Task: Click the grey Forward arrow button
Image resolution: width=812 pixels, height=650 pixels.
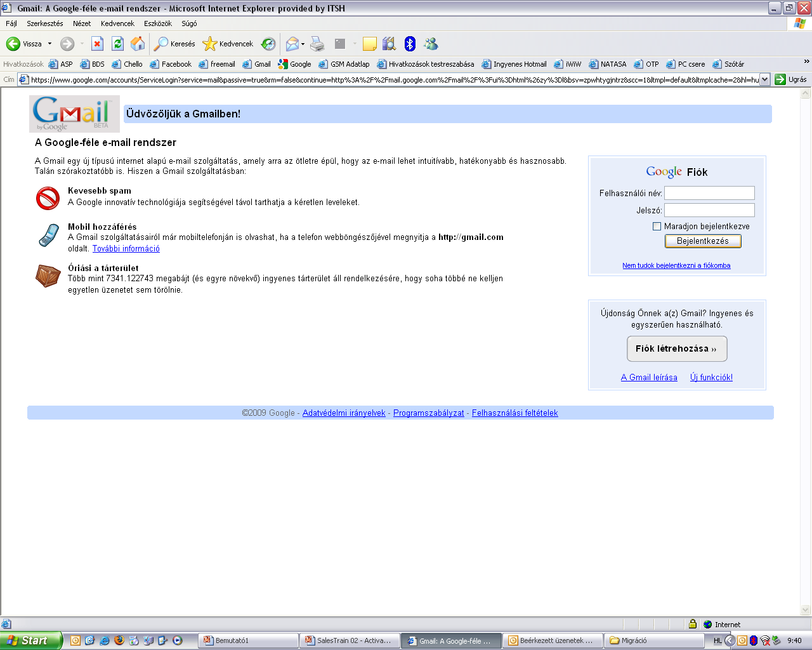Action: (x=67, y=44)
